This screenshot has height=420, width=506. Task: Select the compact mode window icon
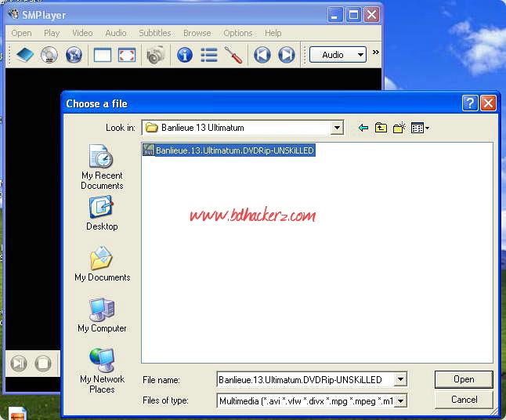tap(103, 55)
